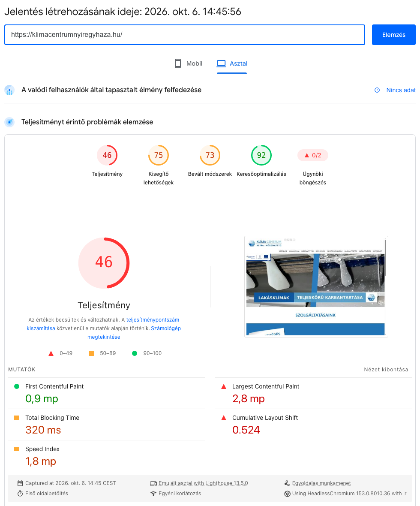Expand metrics with Nézet kibontása
Screen dimensions: 420x506
(x=386, y=370)
